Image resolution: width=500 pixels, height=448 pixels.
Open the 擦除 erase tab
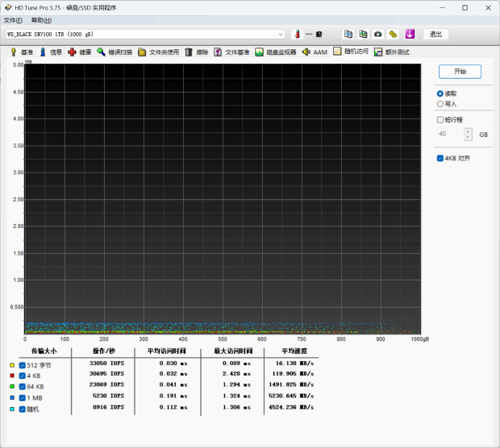coord(197,52)
